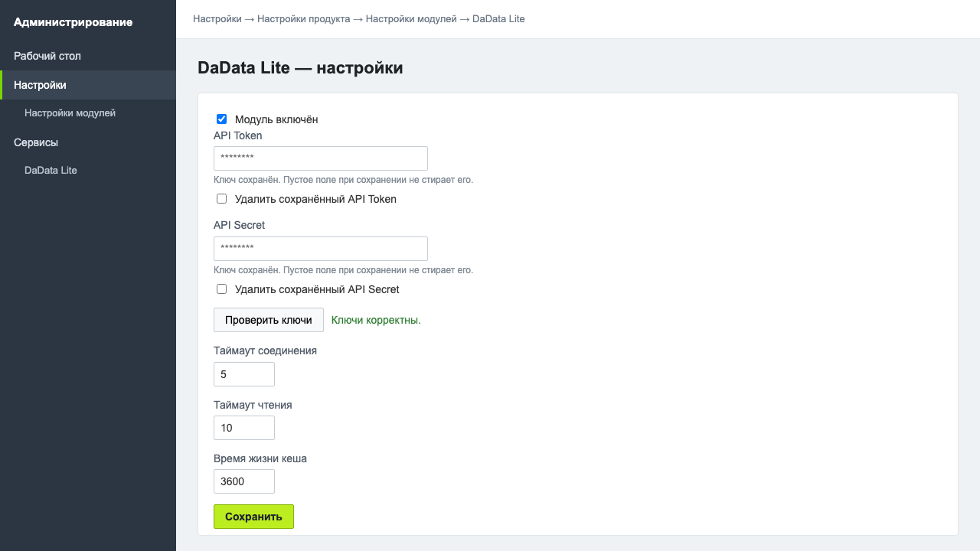Viewport: 980px width, 551px height.
Task: Click the 'Таймаут соединения' label
Action: click(265, 351)
